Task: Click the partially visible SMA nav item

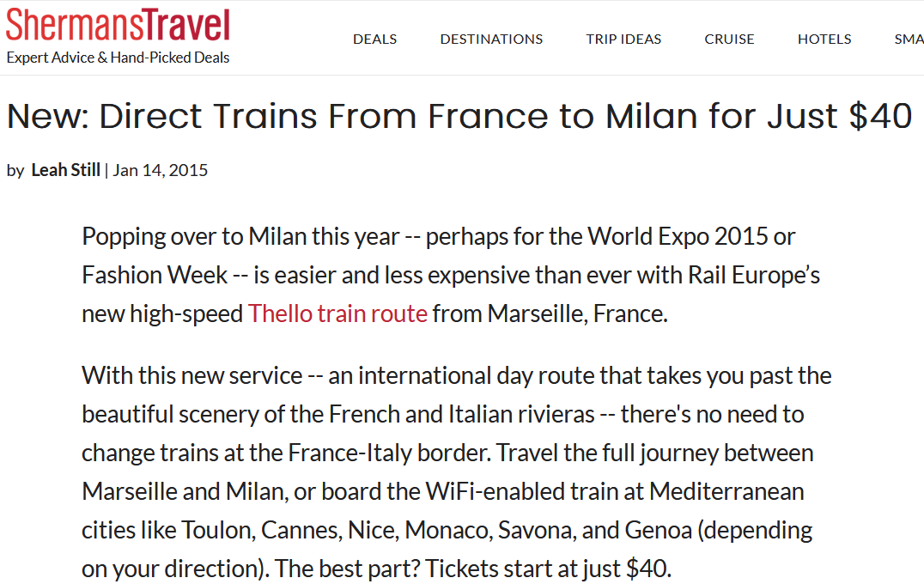Action: coord(909,39)
